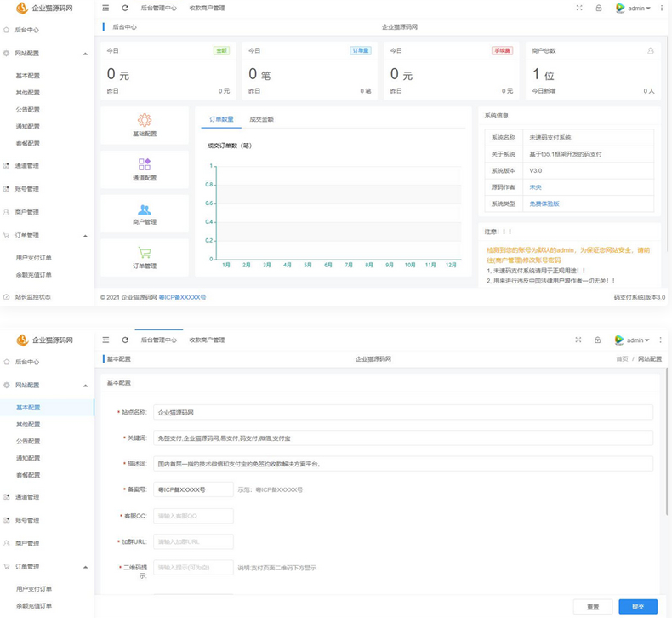Viewport: 672px width, 618px height.
Task: Open the 订单管理 green shopping cart shortcut
Action: tap(145, 257)
